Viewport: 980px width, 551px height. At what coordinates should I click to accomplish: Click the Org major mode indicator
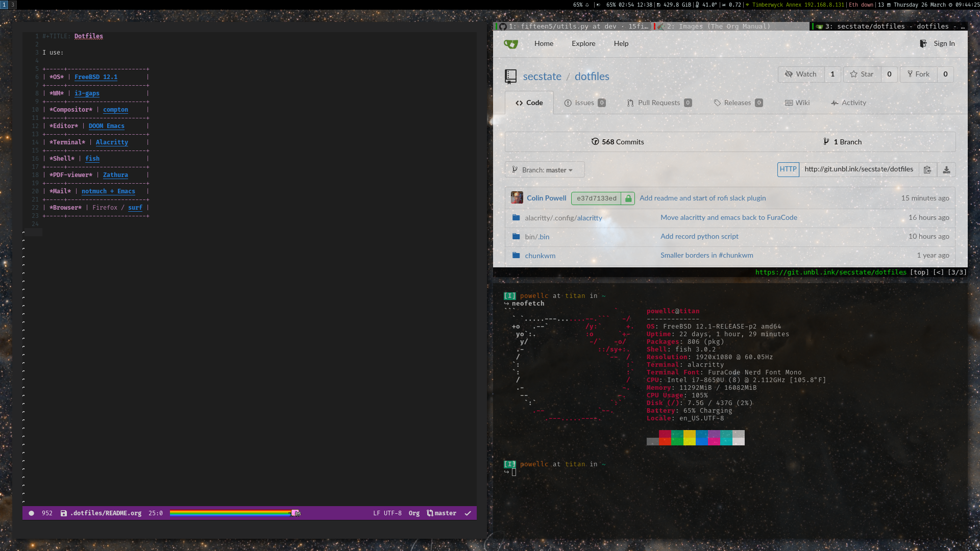414,513
